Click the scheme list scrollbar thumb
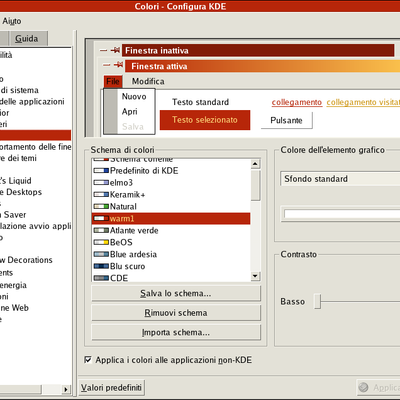Image resolution: width=400 pixels, height=400 pixels. 255,185
